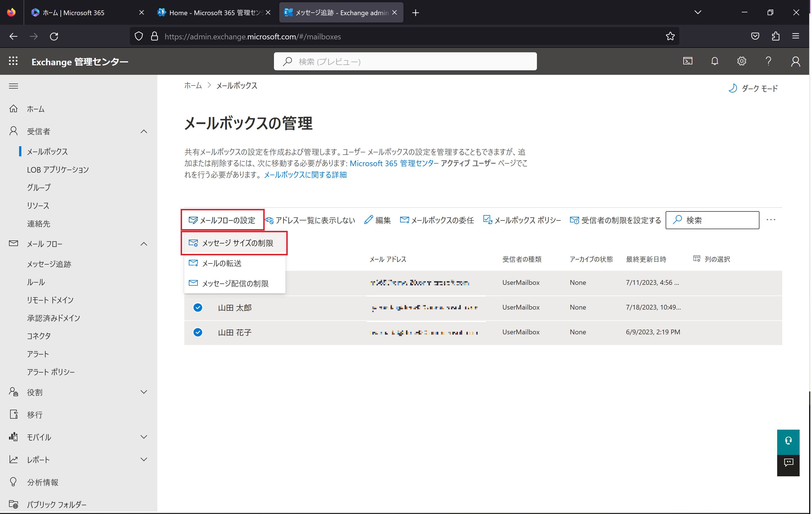812x514 pixels.
Task: Open グループ in sidebar
Action: tap(39, 187)
